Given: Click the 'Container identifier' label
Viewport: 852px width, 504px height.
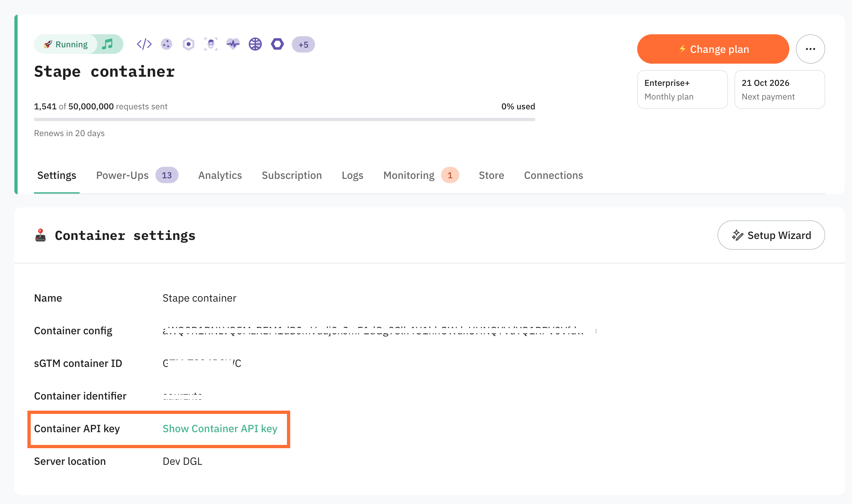Looking at the screenshot, I should 80,396.
